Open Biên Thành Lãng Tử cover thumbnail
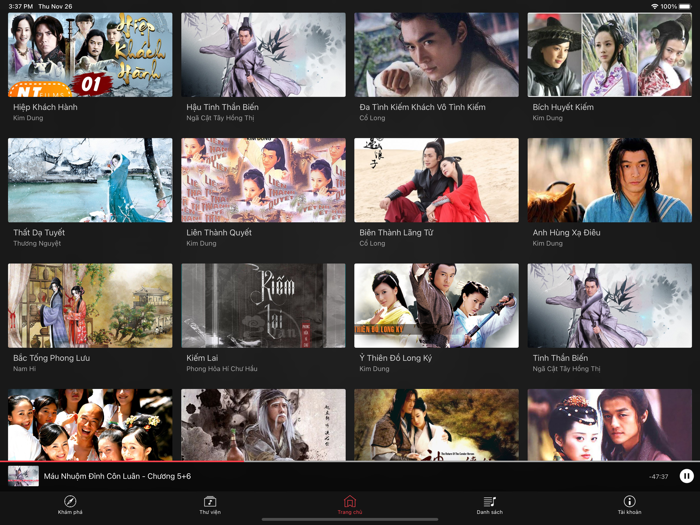 (437, 180)
